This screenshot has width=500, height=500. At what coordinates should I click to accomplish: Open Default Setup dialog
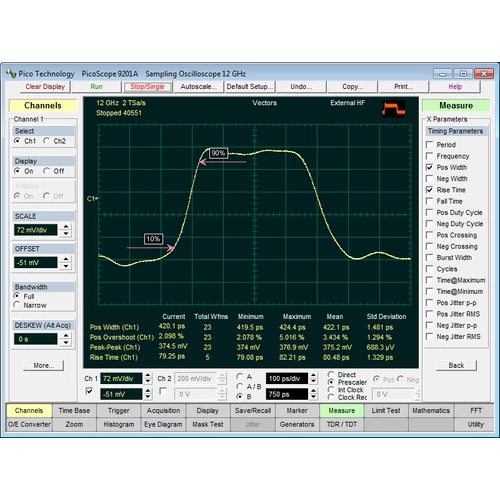coord(250,87)
